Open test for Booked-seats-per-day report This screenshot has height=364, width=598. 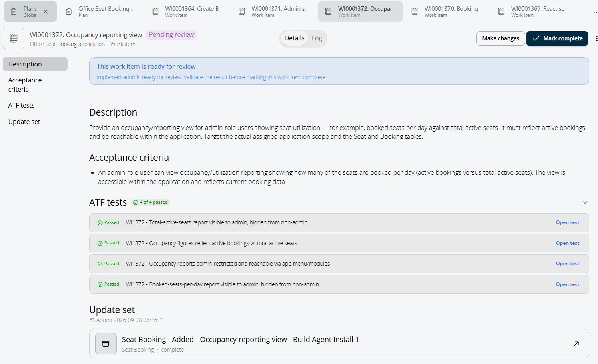tap(567, 284)
